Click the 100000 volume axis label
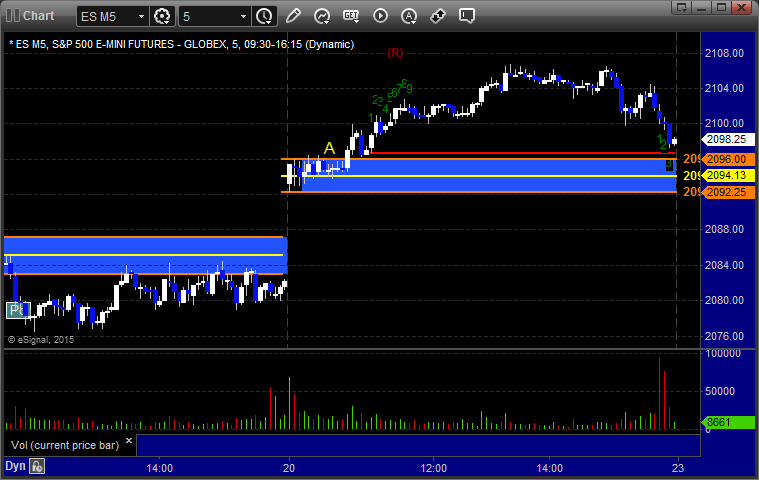This screenshot has height=480, width=759. [x=723, y=354]
